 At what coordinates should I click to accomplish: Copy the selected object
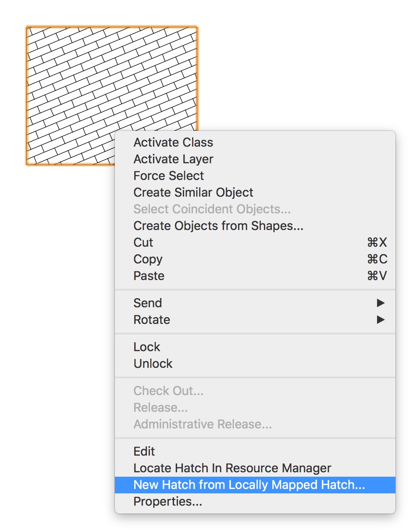tap(148, 259)
